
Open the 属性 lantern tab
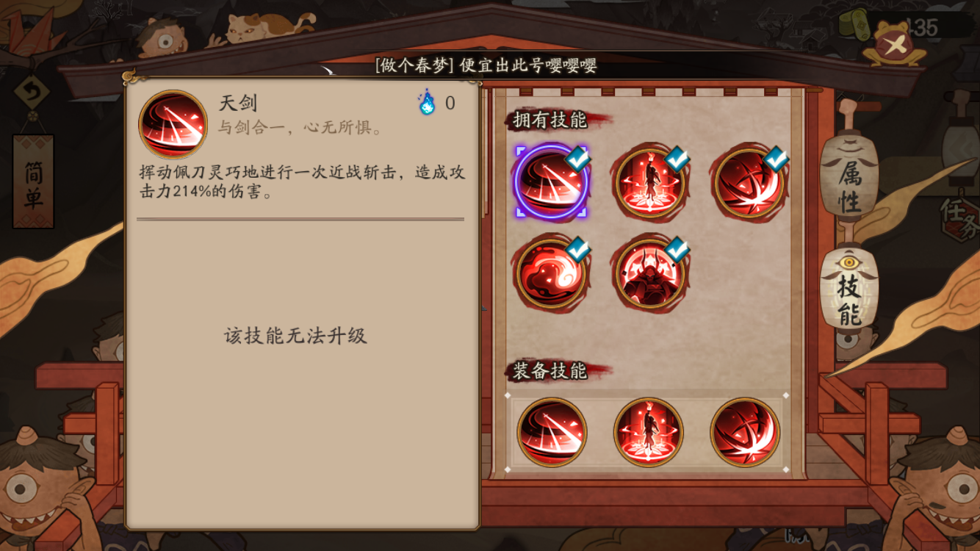coord(849,177)
